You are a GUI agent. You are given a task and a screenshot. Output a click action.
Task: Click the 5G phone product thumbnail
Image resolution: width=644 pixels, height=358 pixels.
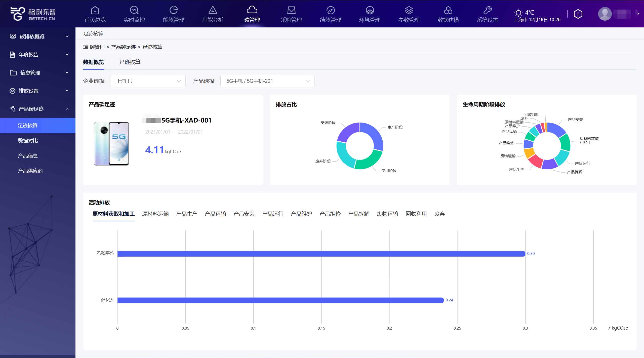point(111,143)
